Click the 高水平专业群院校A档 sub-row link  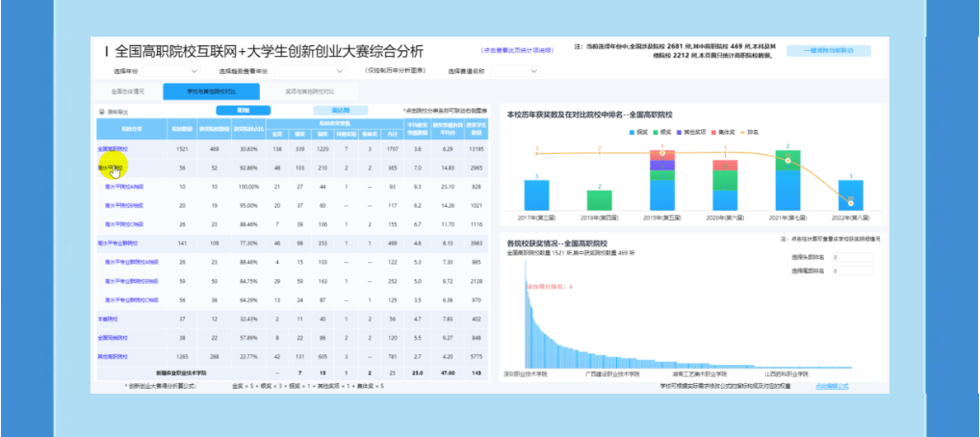pyautogui.click(x=132, y=262)
